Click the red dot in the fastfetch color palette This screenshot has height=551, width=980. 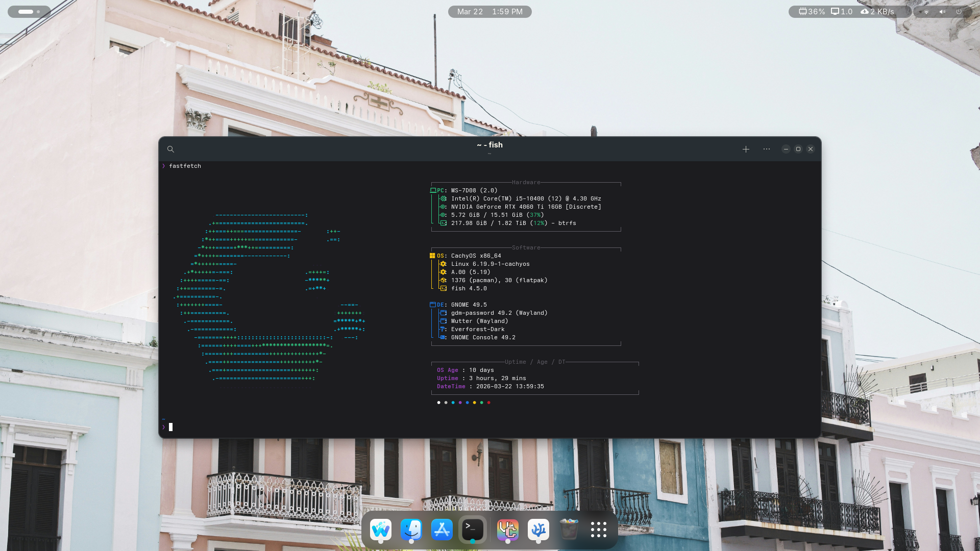(489, 402)
